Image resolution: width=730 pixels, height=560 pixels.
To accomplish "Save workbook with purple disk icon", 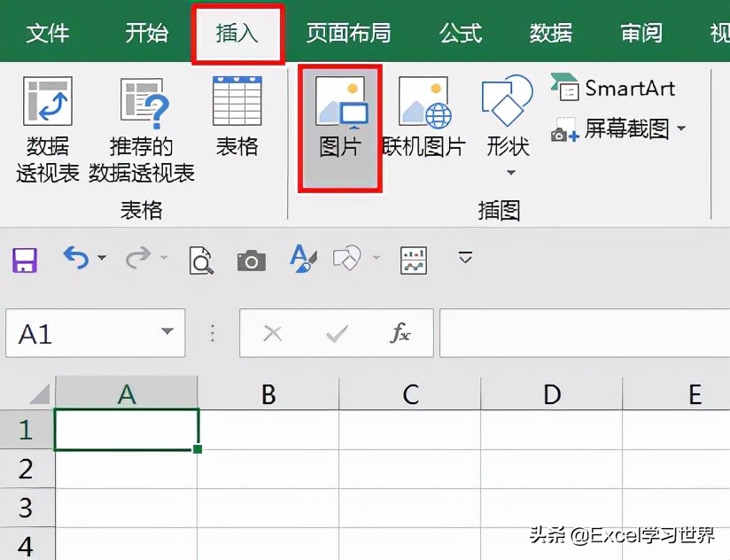I will 25,260.
